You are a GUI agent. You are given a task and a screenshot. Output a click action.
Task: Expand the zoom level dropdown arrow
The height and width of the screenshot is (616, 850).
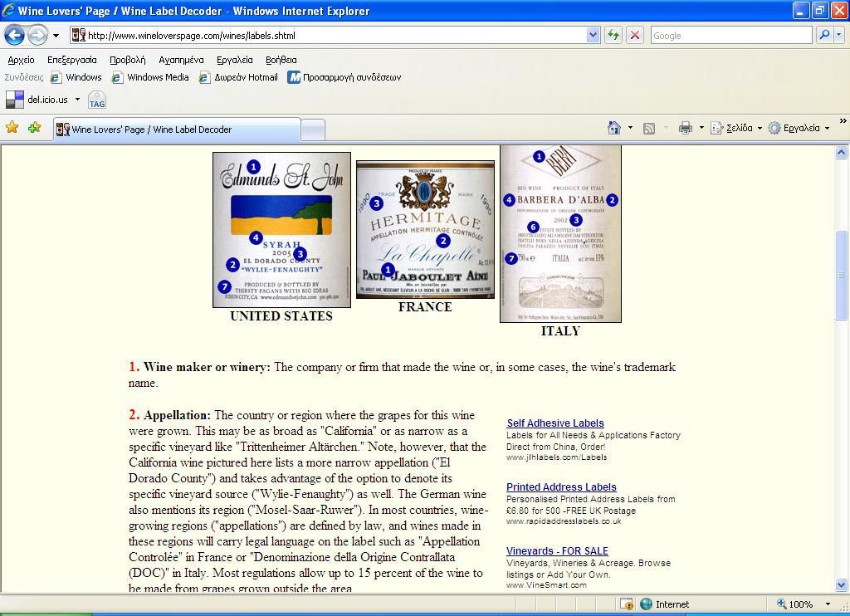[x=828, y=604]
